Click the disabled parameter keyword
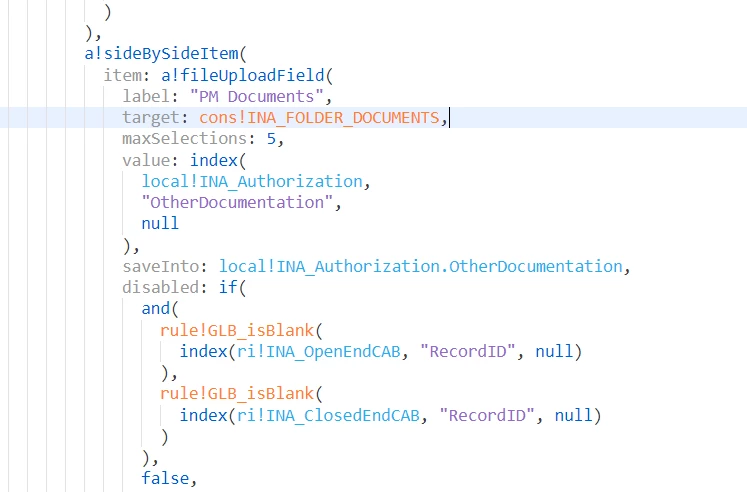Screen dimensions: 747x492 161,287
